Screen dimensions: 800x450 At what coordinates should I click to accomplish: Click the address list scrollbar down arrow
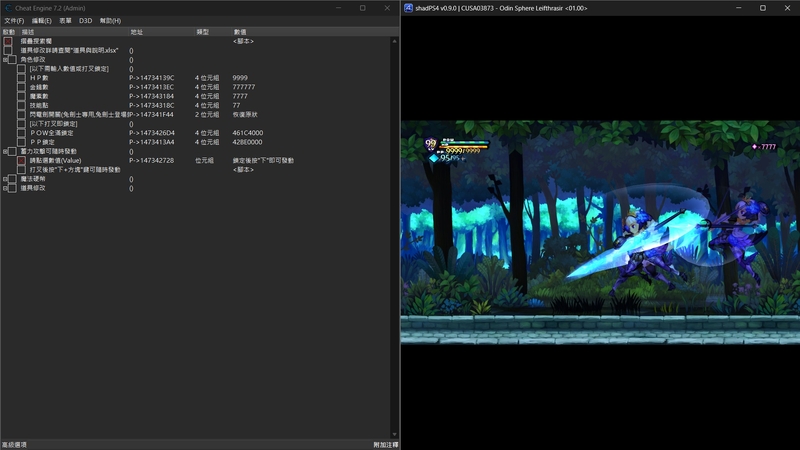click(394, 434)
